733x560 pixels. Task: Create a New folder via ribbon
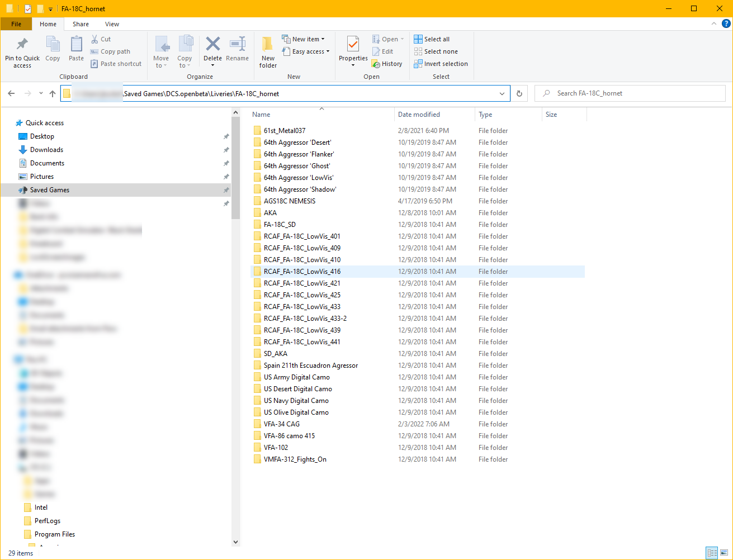click(268, 52)
